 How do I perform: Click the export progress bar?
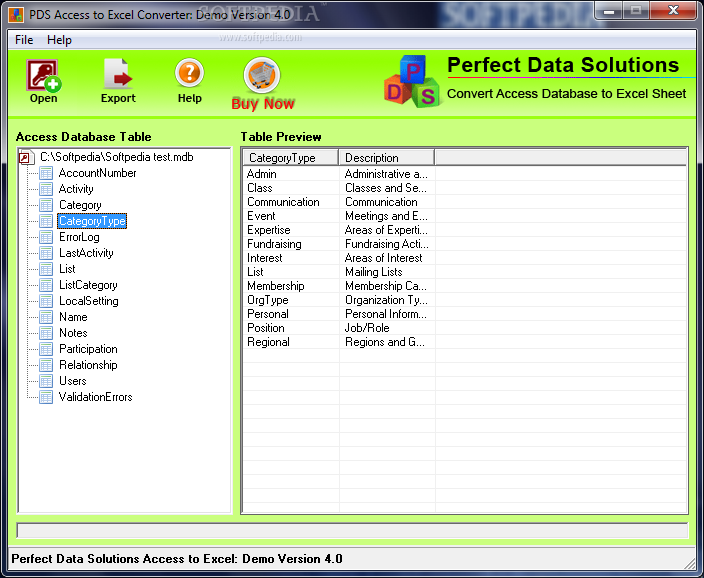pos(352,530)
